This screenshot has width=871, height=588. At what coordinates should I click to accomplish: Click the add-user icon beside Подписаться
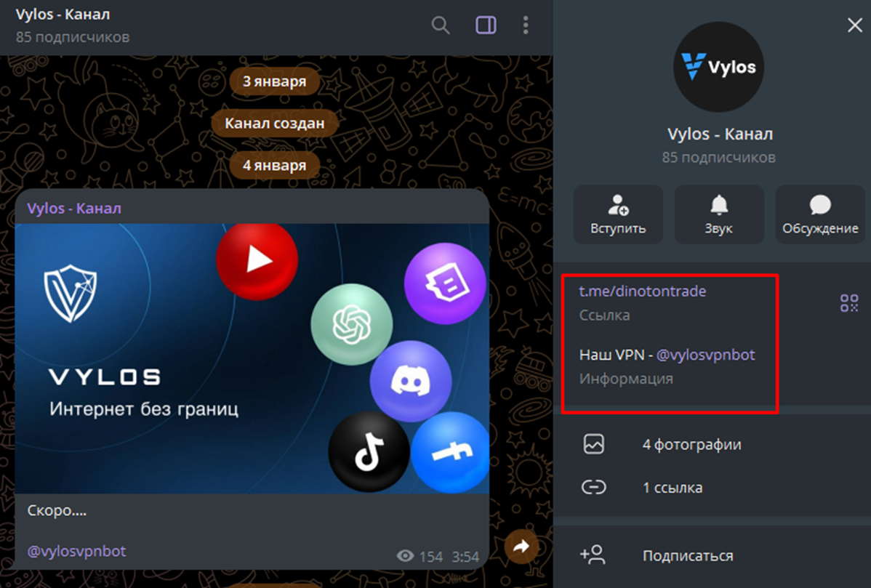click(x=593, y=555)
